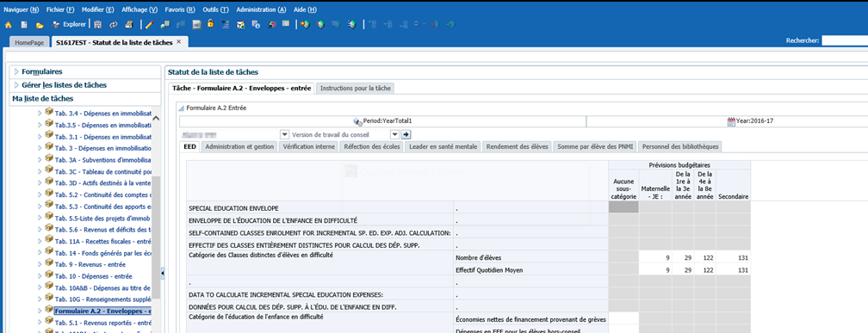The image size is (868, 333).
Task: Click the indented list toolbar icon
Action: [x=226, y=24]
